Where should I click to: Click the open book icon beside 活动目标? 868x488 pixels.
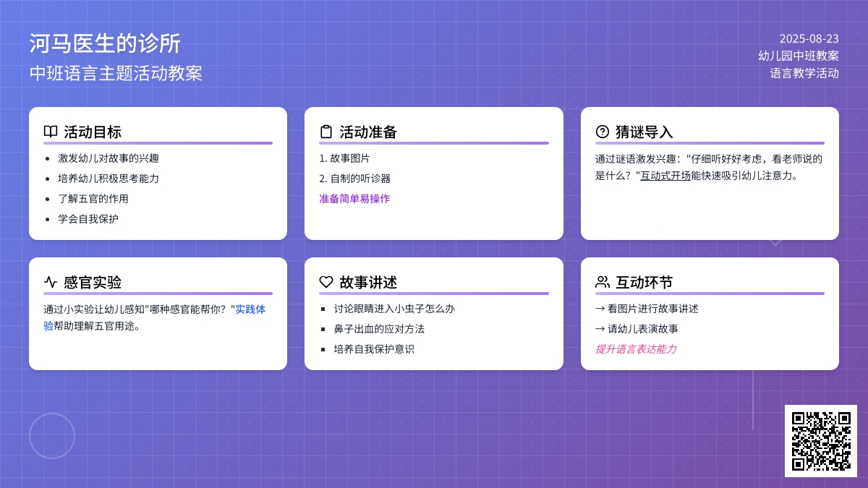click(51, 132)
